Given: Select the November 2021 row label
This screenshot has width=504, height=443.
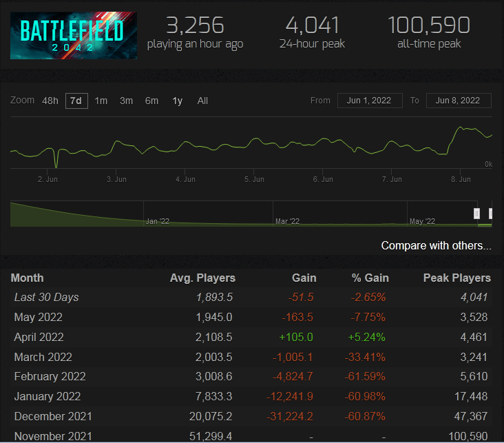Looking at the screenshot, I should pyautogui.click(x=53, y=437).
